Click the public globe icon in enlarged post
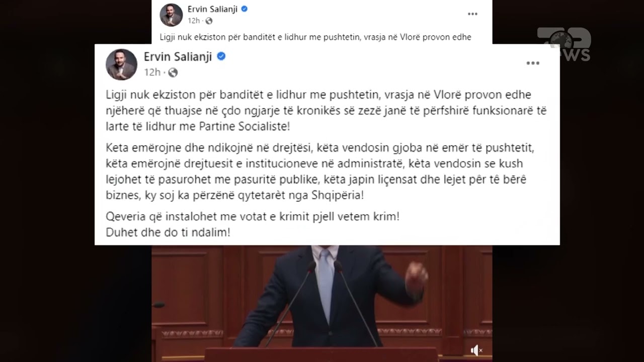This screenshot has width=644, height=362. [173, 72]
